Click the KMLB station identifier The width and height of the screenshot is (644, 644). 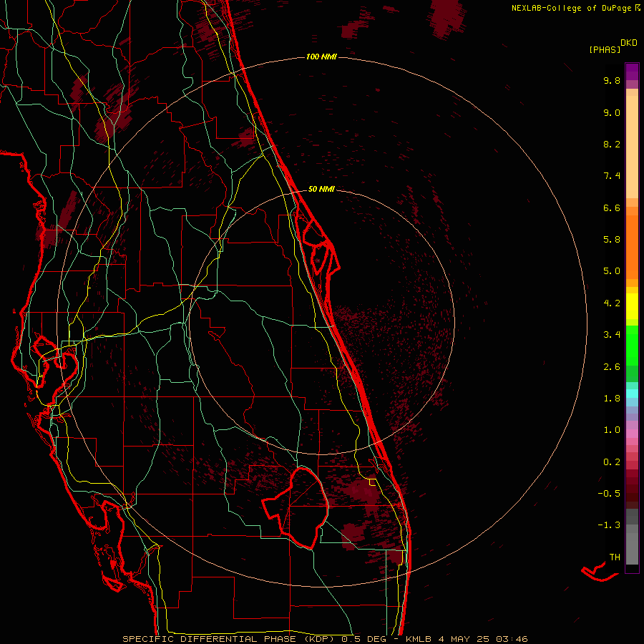tap(419, 639)
